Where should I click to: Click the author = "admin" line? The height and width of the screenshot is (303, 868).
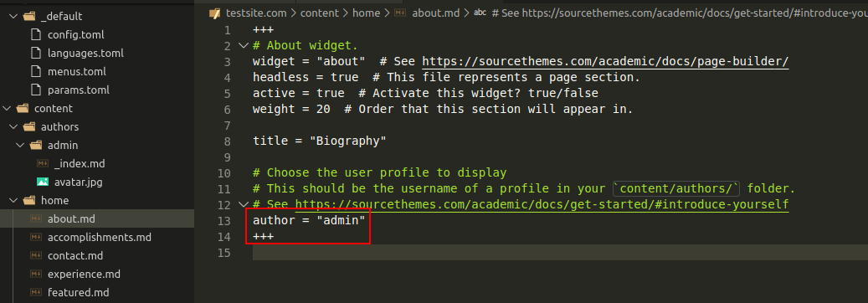309,221
